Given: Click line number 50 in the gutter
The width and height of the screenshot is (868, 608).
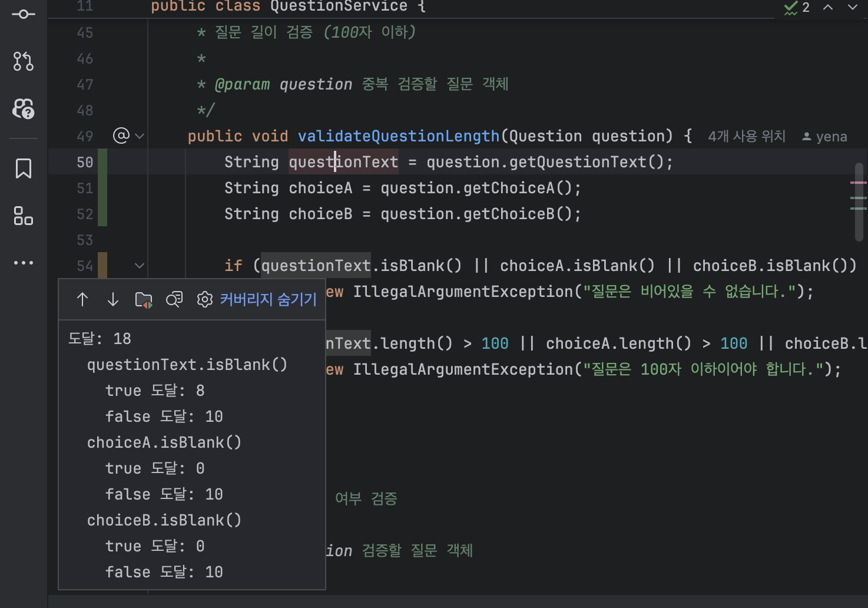Looking at the screenshot, I should tap(85, 162).
